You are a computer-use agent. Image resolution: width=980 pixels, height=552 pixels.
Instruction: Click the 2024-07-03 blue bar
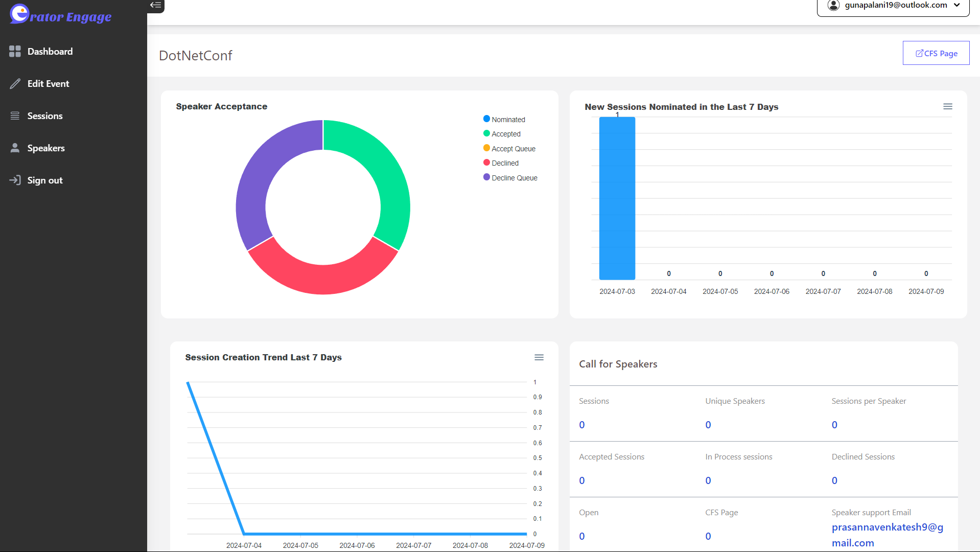click(x=617, y=198)
